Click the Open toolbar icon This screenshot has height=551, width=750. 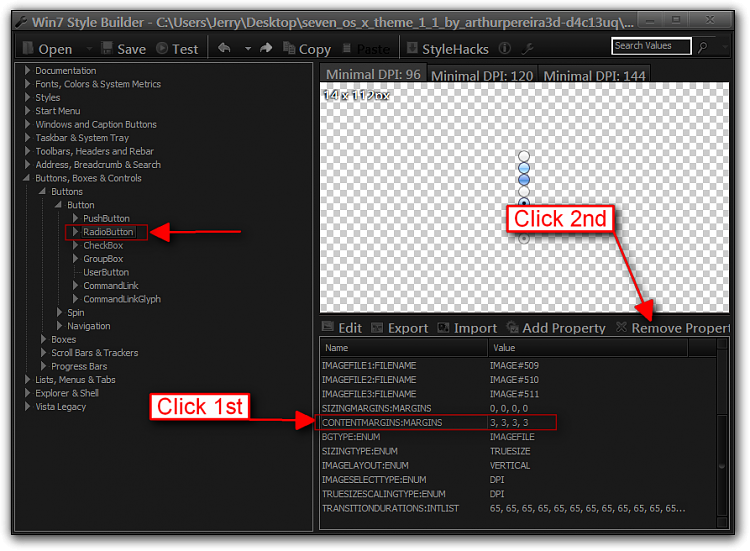(28, 48)
